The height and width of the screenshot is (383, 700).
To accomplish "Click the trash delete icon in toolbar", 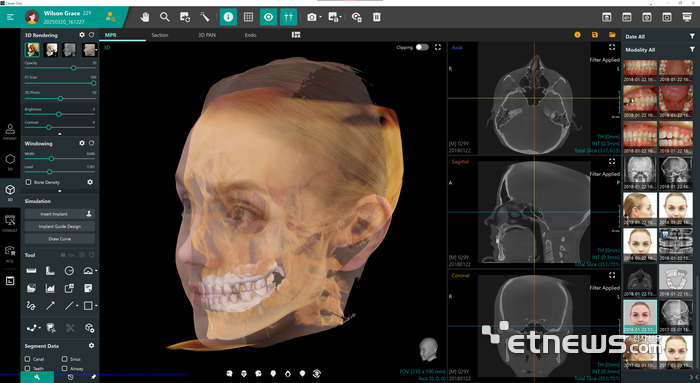I will (x=377, y=17).
